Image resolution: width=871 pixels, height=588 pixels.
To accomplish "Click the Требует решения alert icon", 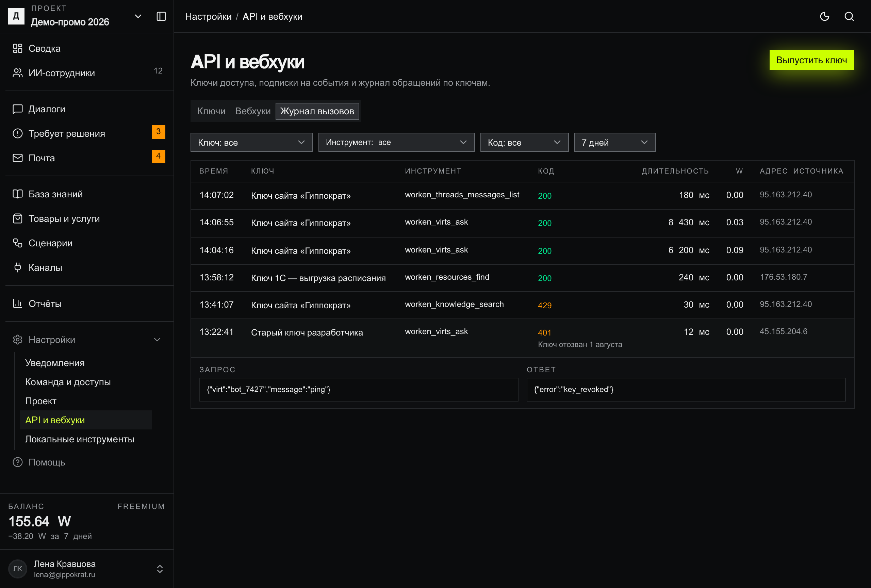I will [x=18, y=133].
